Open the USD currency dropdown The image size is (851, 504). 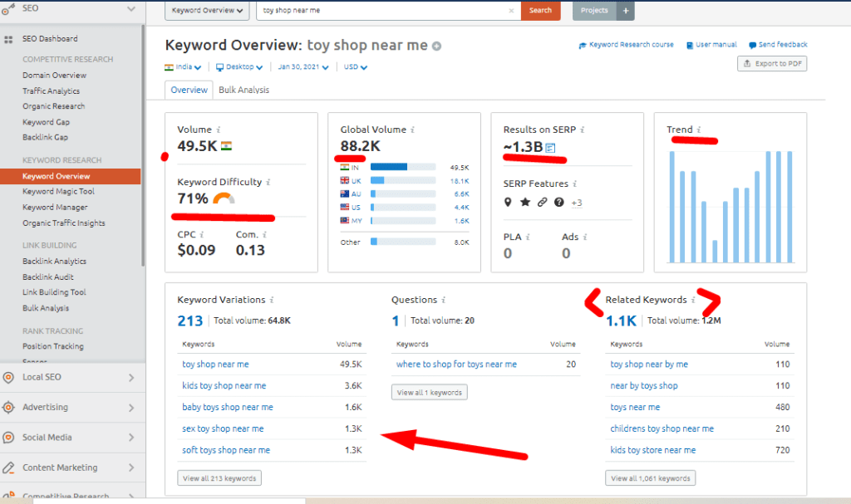tap(356, 67)
